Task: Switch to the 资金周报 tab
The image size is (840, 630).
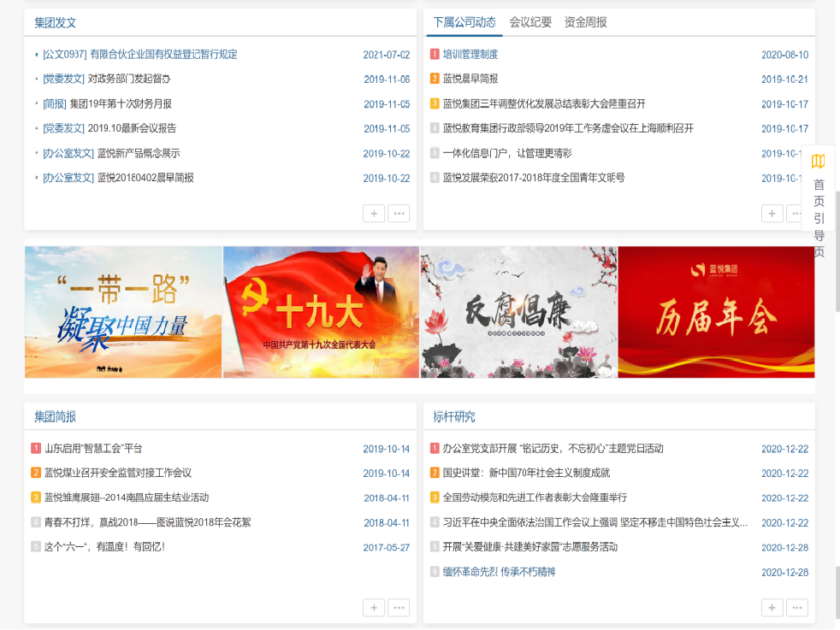Action: point(585,22)
